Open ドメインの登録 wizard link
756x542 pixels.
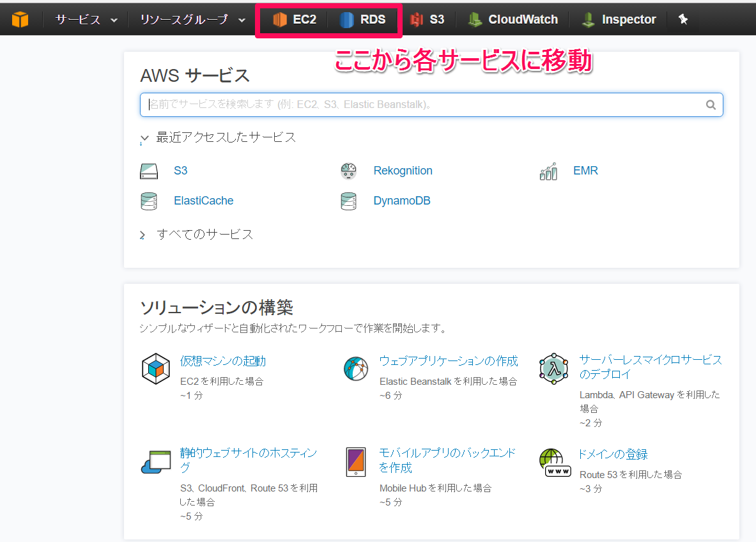(613, 454)
